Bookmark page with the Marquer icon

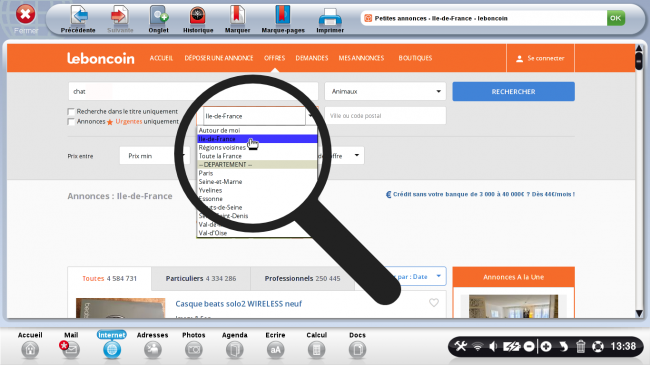pyautogui.click(x=237, y=15)
